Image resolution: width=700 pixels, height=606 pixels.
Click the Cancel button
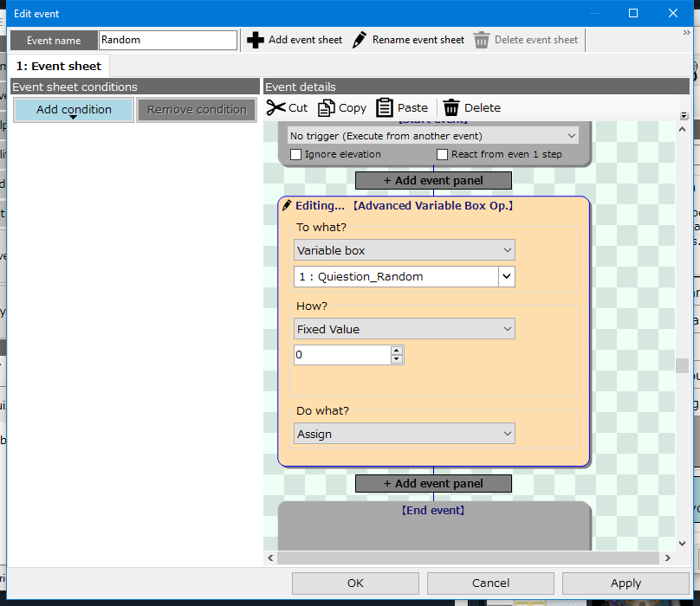tap(490, 583)
